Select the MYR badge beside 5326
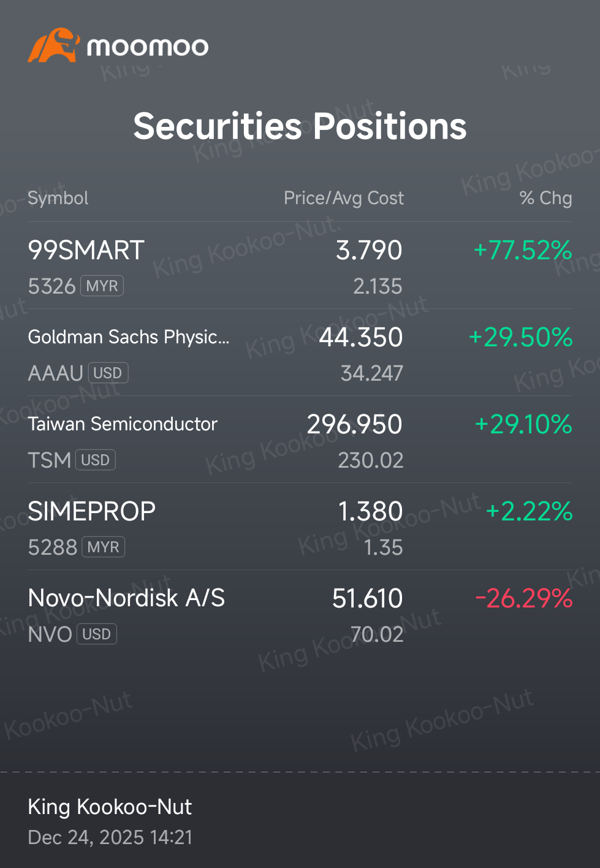 point(102,286)
